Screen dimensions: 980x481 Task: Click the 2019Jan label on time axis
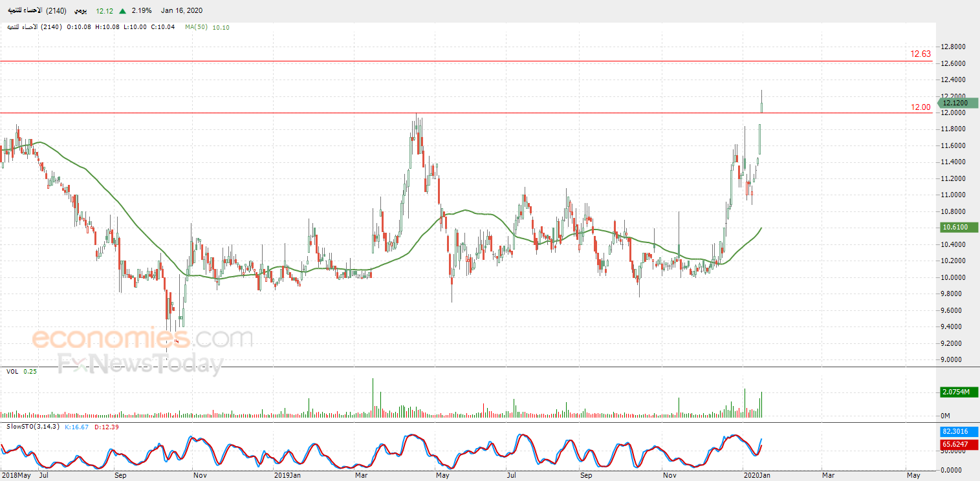(x=287, y=475)
